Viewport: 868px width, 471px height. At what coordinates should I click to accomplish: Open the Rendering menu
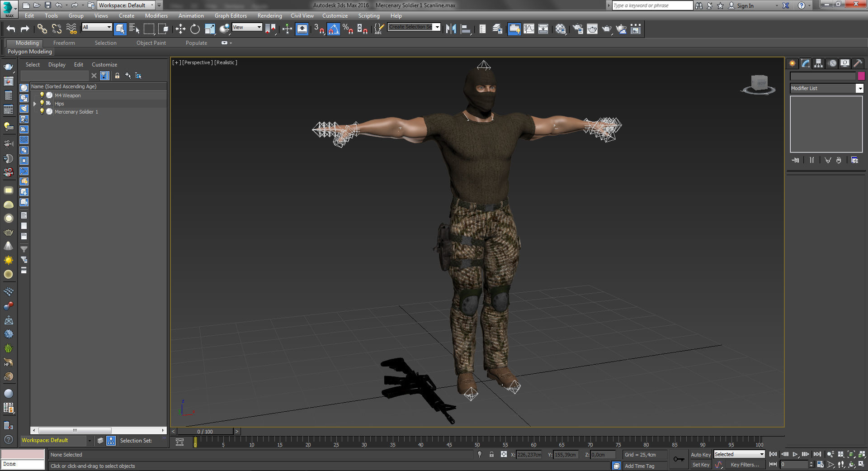(269, 15)
